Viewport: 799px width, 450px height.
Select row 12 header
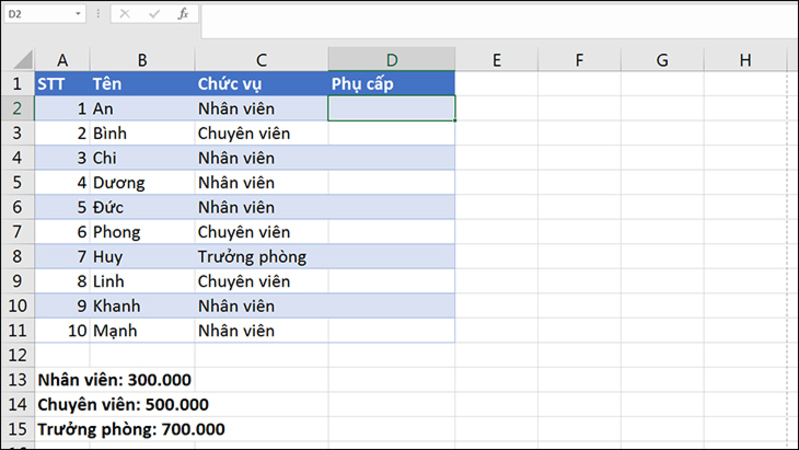coord(17,355)
